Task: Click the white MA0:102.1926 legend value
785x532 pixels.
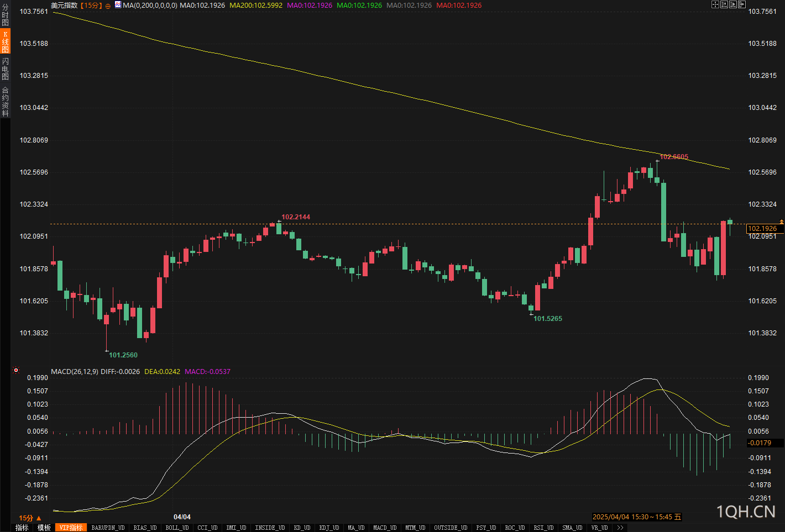Action: (x=202, y=6)
